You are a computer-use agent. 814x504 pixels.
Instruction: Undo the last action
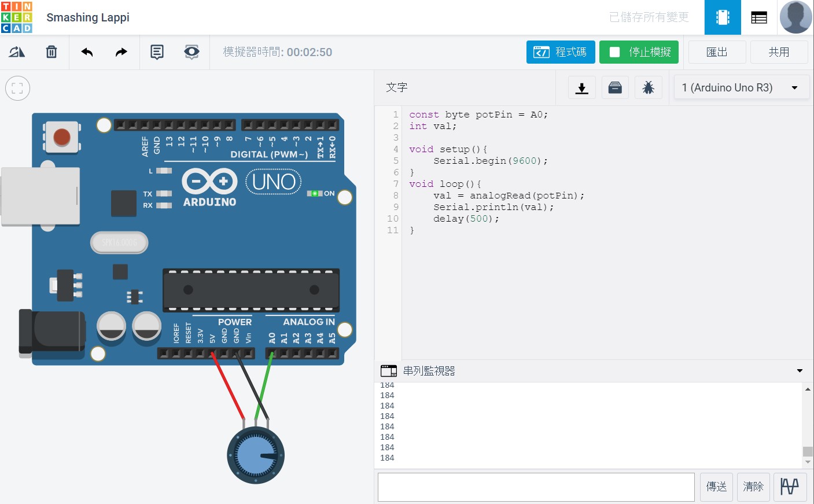87,52
